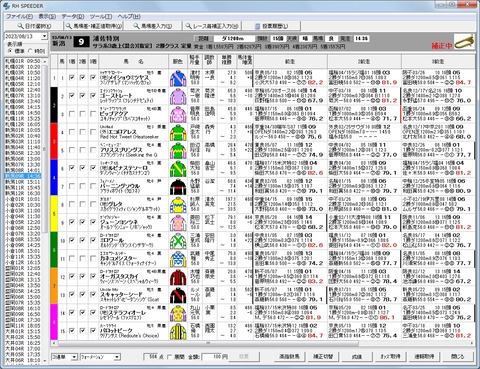Click the silk icon for horse 5 アリススプリングス
The width and height of the screenshot is (480, 369).
point(178,150)
